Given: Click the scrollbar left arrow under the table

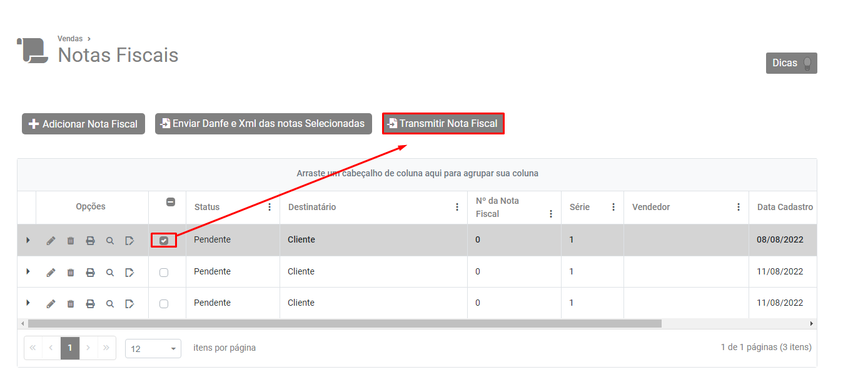Looking at the screenshot, I should pos(23,324).
